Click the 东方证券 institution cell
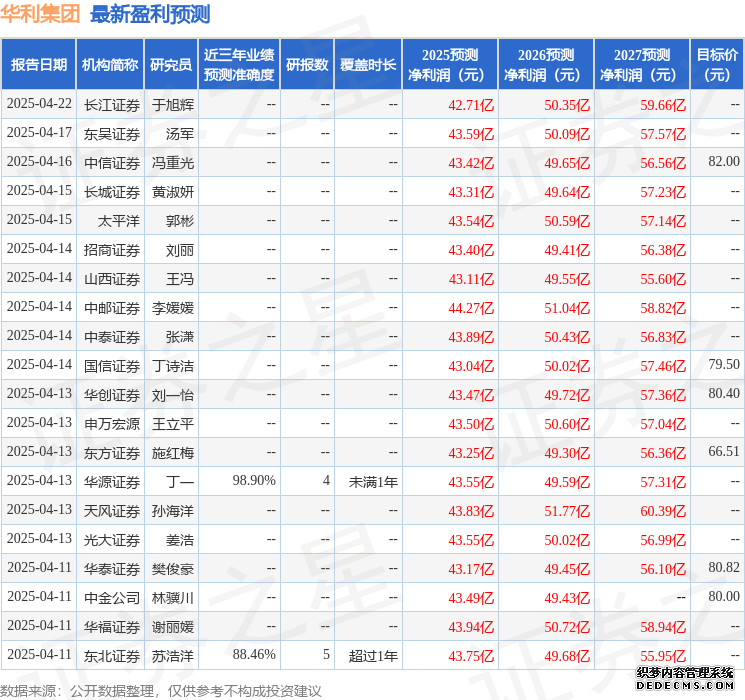The height and width of the screenshot is (700, 745). tap(112, 453)
